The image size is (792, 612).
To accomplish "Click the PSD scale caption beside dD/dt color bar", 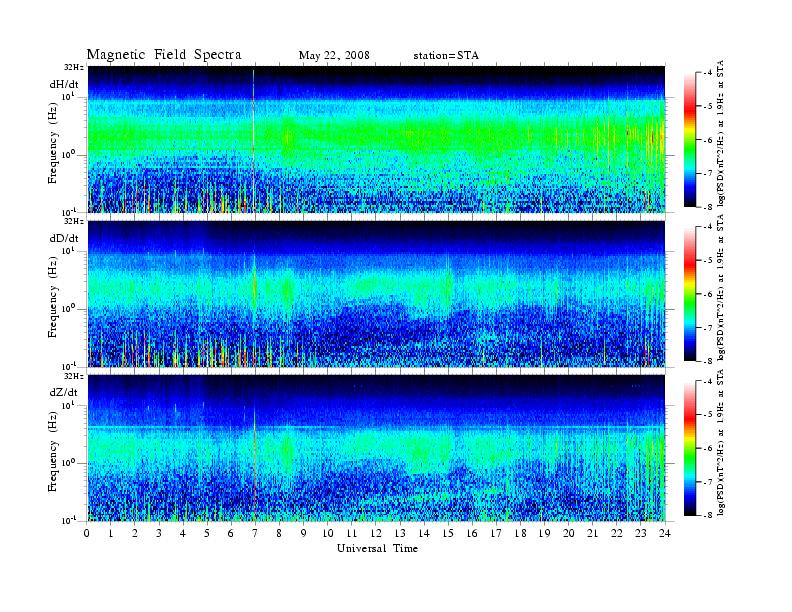I will tap(721, 287).
